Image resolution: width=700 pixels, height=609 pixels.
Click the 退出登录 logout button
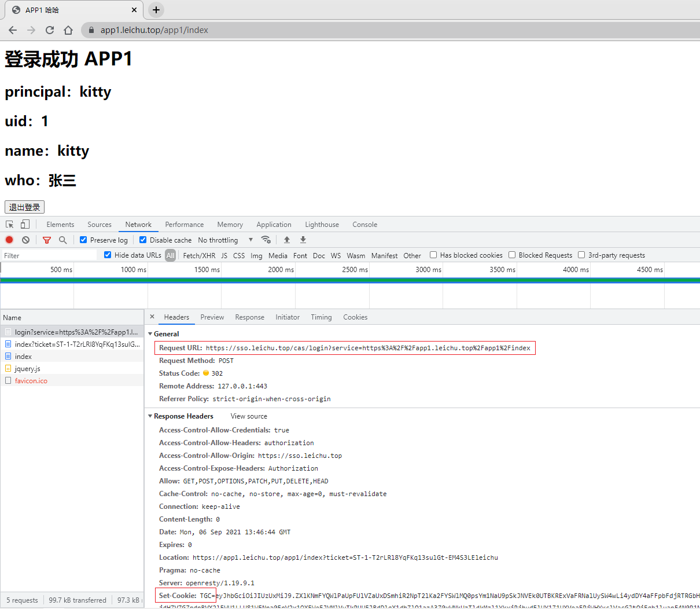pyautogui.click(x=24, y=207)
